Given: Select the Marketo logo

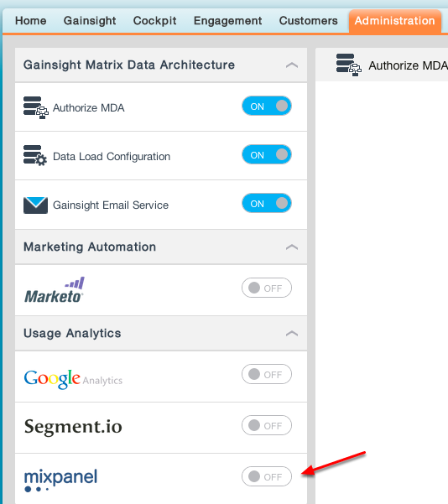Looking at the screenshot, I should tap(55, 290).
